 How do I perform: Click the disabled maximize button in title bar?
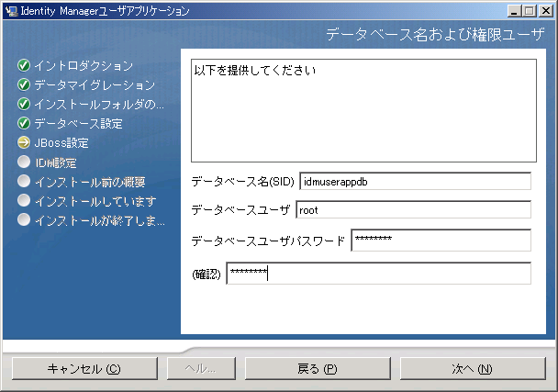(x=530, y=11)
